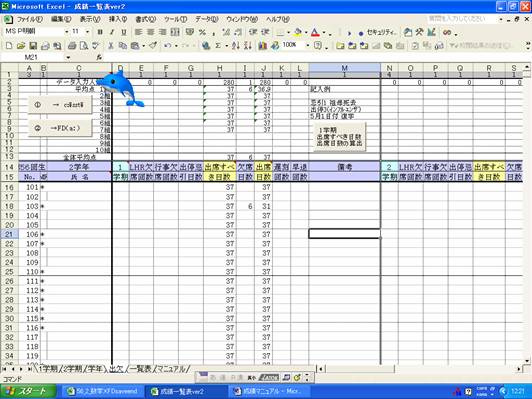Open the font name dropdown

pos(66,32)
